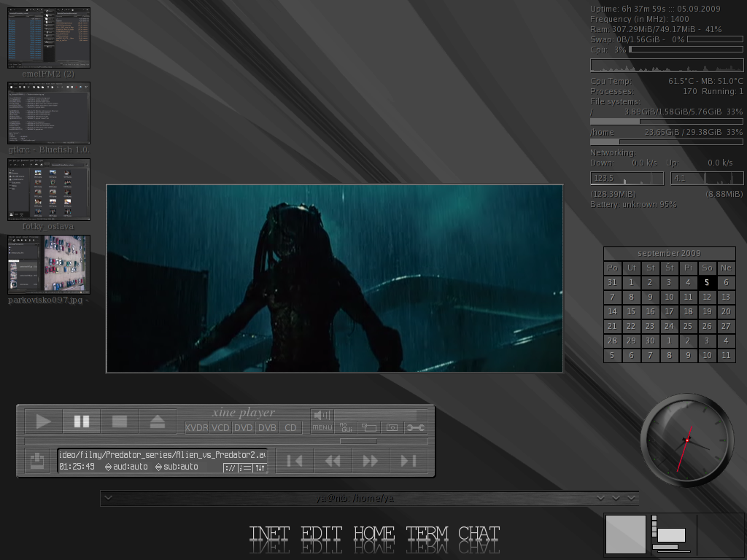Click the analog clock widget
The height and width of the screenshot is (560, 747).
tap(687, 440)
